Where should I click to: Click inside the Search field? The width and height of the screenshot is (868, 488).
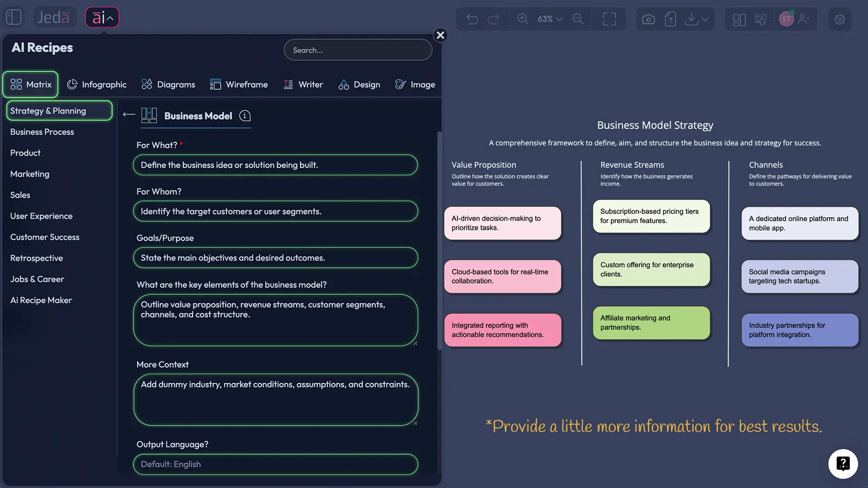point(358,50)
